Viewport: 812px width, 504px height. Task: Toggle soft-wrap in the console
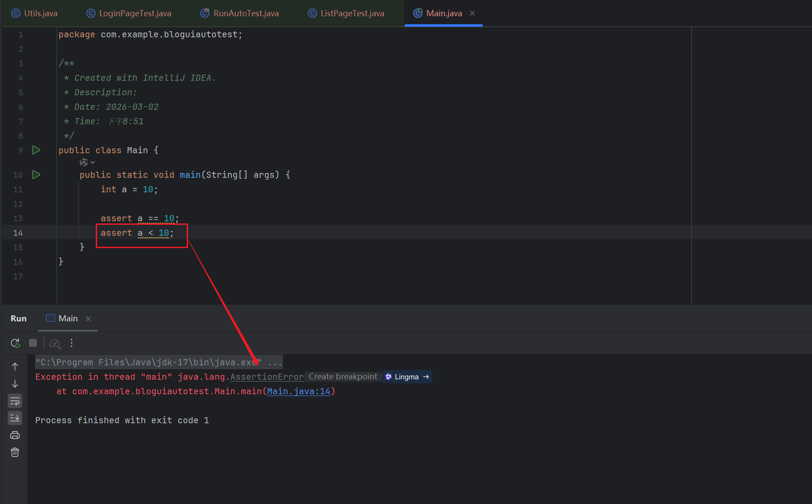pyautogui.click(x=15, y=401)
